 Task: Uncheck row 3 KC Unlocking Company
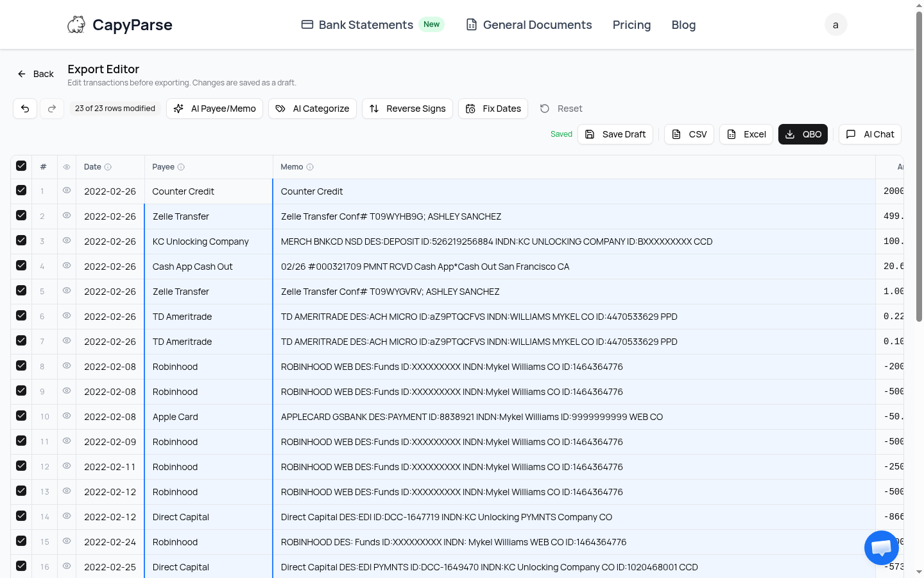coord(21,241)
